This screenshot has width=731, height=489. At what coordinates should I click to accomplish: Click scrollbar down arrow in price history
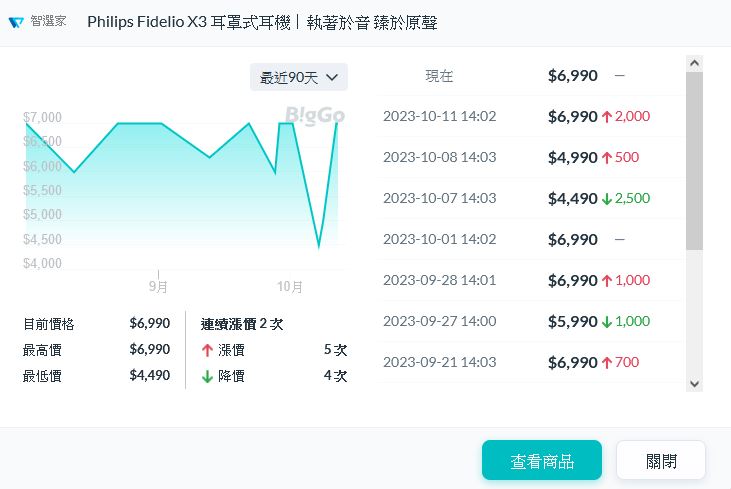pyautogui.click(x=694, y=382)
